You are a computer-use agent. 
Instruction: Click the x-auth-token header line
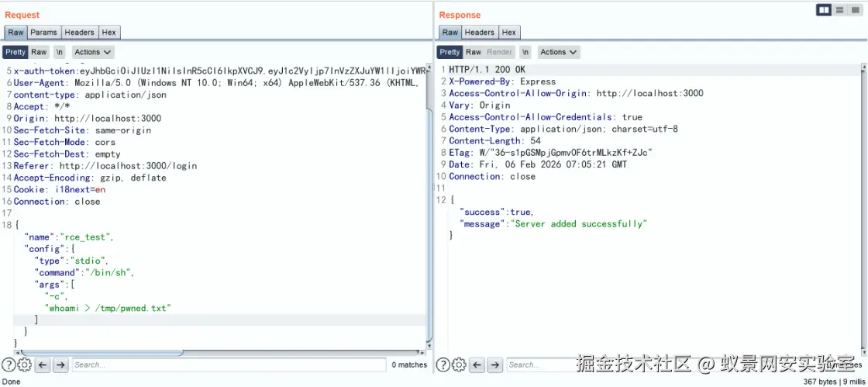pyautogui.click(x=220, y=71)
